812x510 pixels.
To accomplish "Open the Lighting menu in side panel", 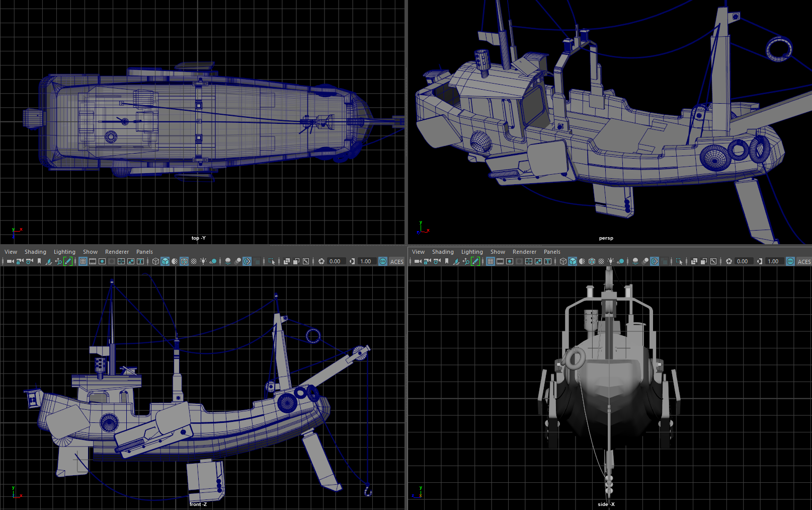I will pyautogui.click(x=472, y=252).
